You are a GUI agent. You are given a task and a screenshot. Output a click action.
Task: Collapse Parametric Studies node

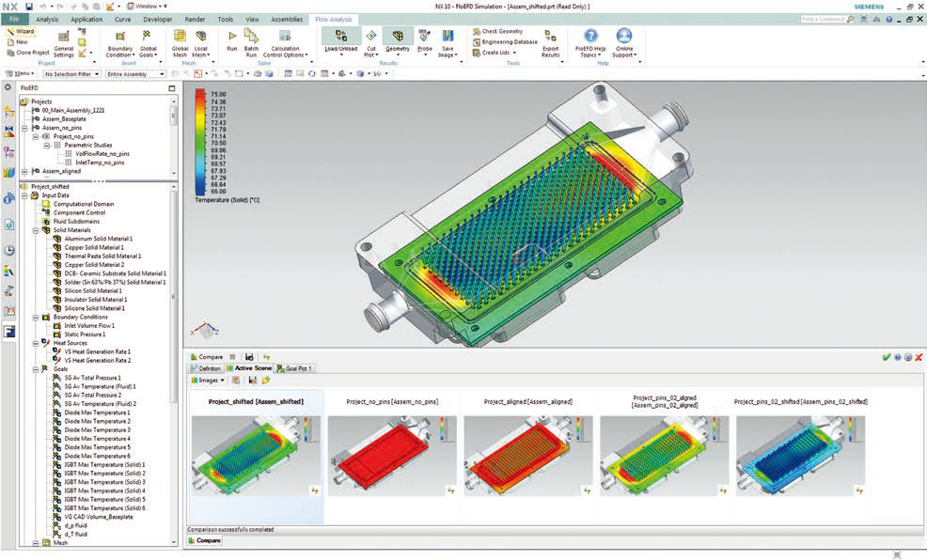47,146
